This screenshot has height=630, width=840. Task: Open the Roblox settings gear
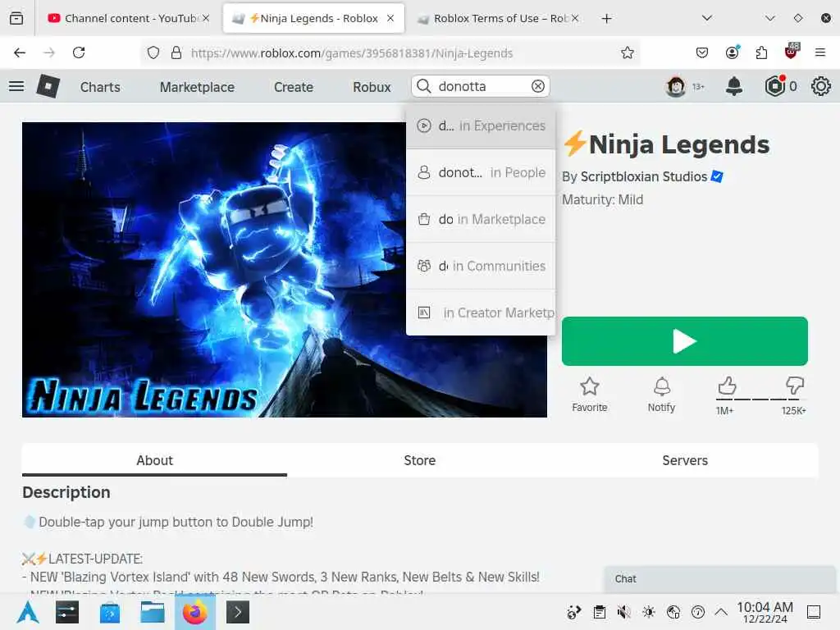coord(820,86)
